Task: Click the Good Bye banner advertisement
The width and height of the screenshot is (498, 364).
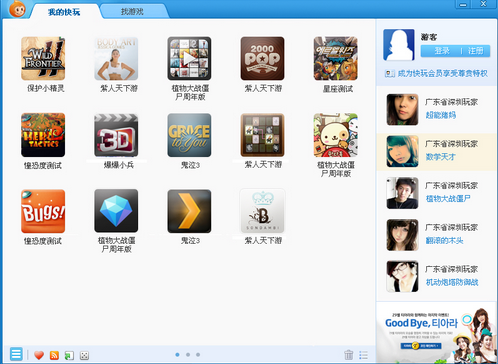Action: point(436,332)
